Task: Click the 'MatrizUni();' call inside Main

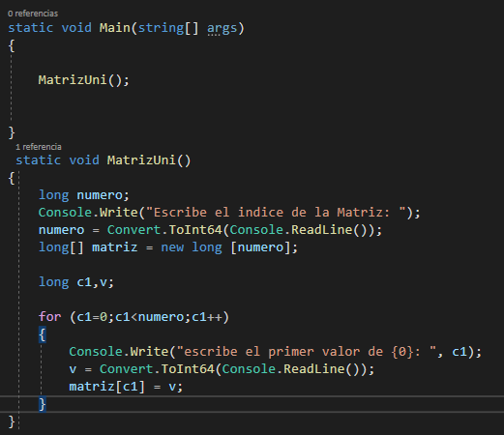Action: click(x=84, y=80)
